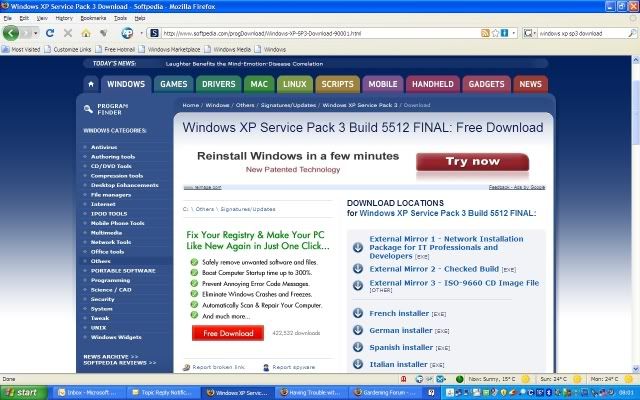
Task: Click the blue info icon in address bar
Action: click(x=504, y=33)
